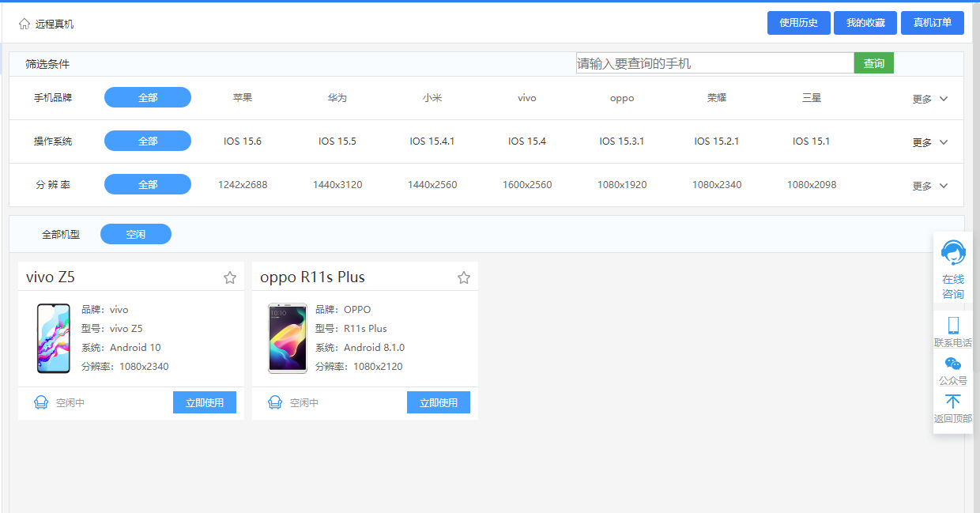The image size is (980, 513).
Task: Select 全部 in the 手机品牌 filter
Action: 148,97
